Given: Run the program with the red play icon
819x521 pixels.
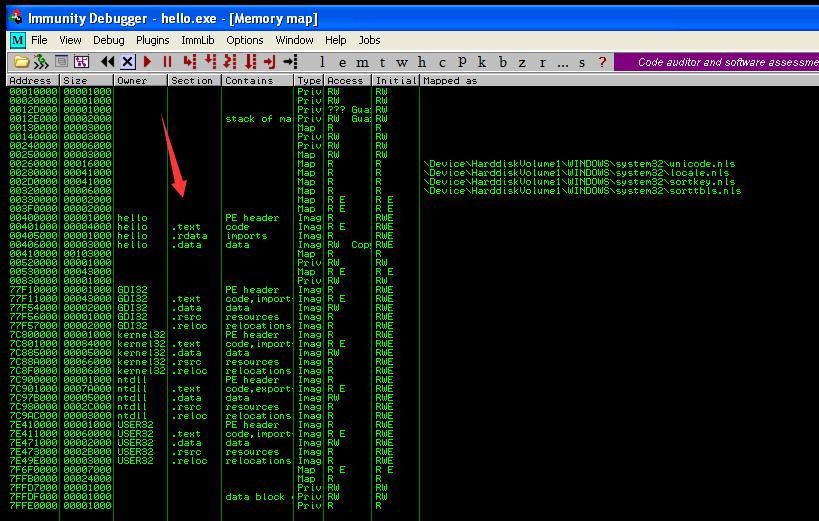Looking at the screenshot, I should pos(147,62).
